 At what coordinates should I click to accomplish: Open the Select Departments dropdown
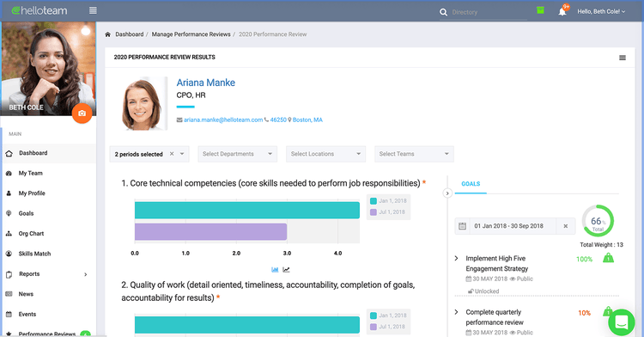237,154
